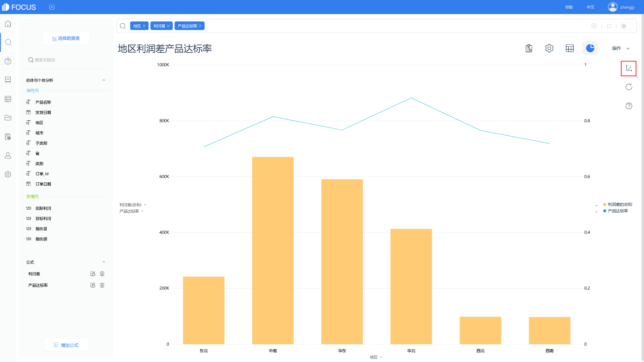Click the refresh chart icon
The width and height of the screenshot is (644, 362).
[629, 87]
